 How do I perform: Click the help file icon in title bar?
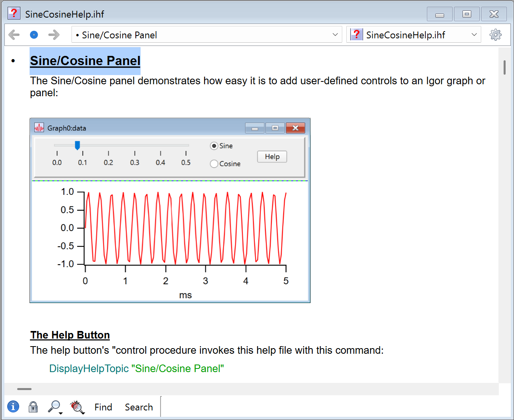coord(14,14)
